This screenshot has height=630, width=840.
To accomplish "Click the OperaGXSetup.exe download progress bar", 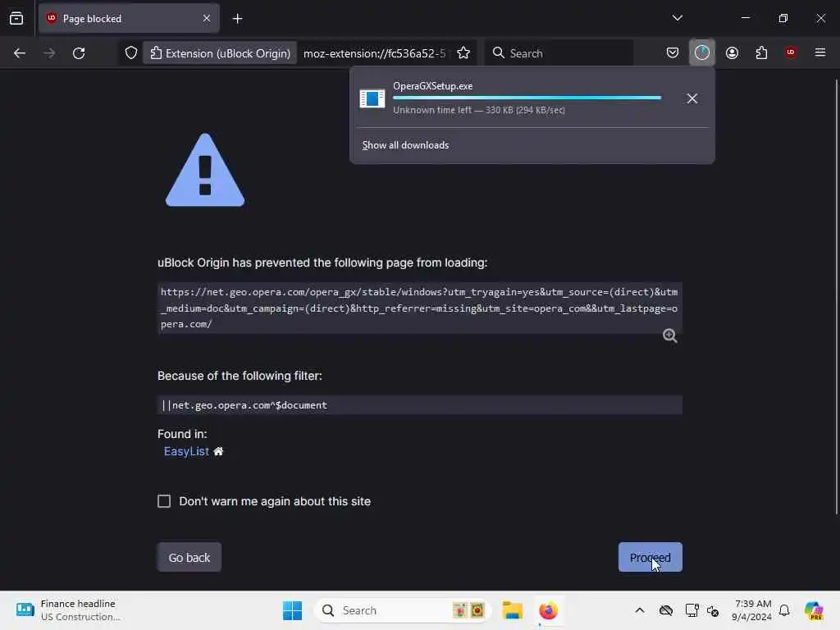I will (527, 98).
